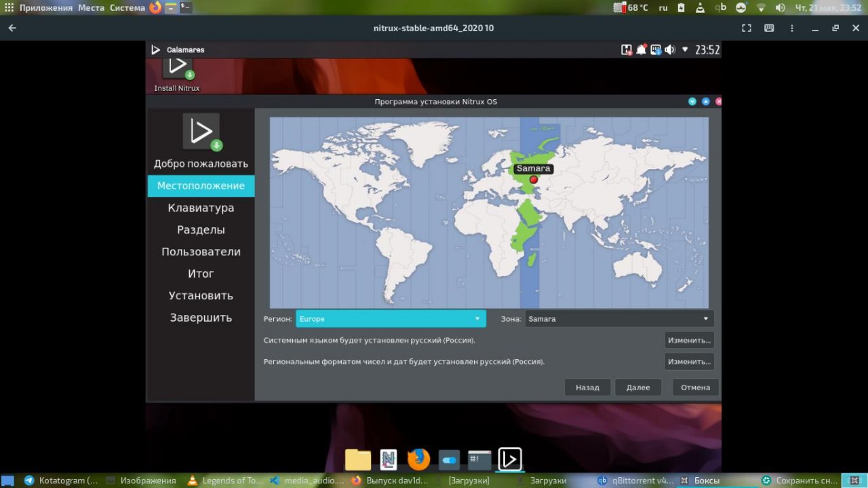Click the volume icon in Nitrux tray
The image size is (868, 488).
tap(670, 50)
